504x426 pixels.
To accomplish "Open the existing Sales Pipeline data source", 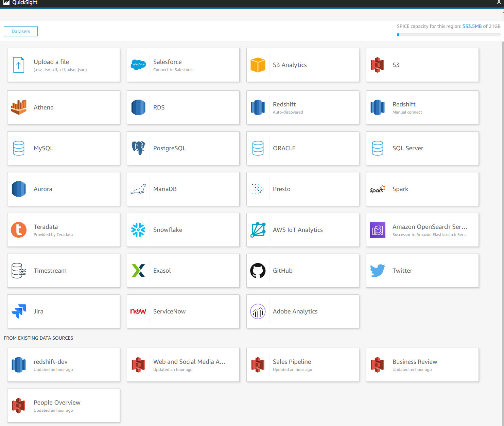I will [303, 365].
